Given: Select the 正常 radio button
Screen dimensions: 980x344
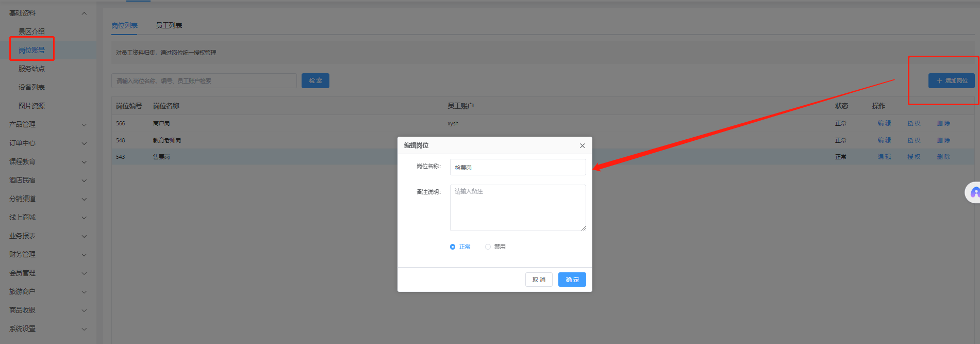Looking at the screenshot, I should point(453,247).
